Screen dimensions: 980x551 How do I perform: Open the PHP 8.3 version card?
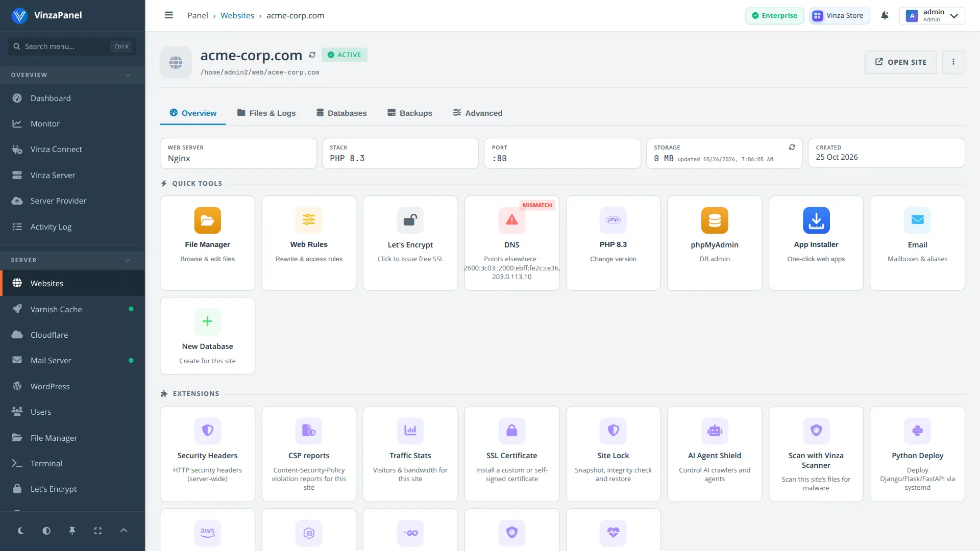click(x=613, y=243)
